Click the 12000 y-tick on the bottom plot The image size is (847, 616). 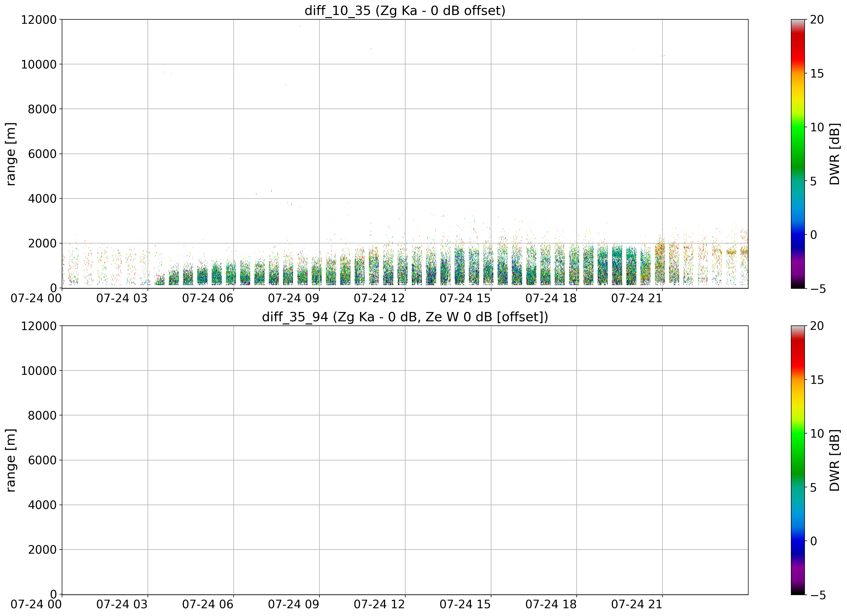[x=39, y=326]
